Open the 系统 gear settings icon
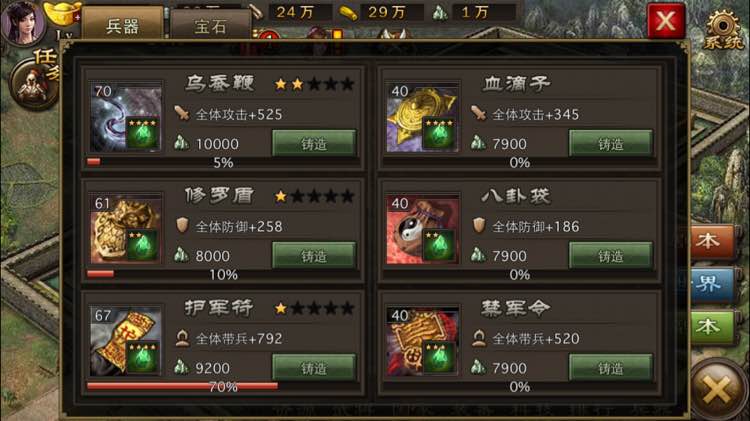The height and width of the screenshot is (421, 750). (x=723, y=29)
